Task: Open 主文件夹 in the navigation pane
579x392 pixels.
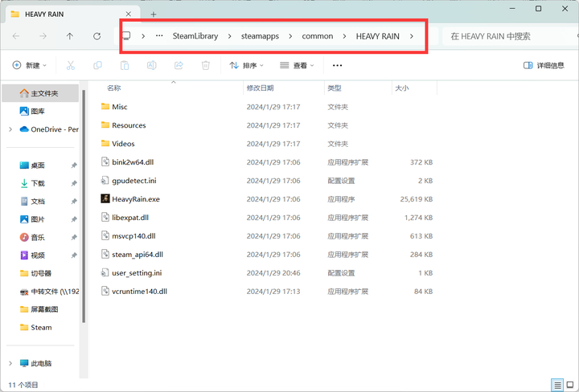Action: pyautogui.click(x=41, y=93)
